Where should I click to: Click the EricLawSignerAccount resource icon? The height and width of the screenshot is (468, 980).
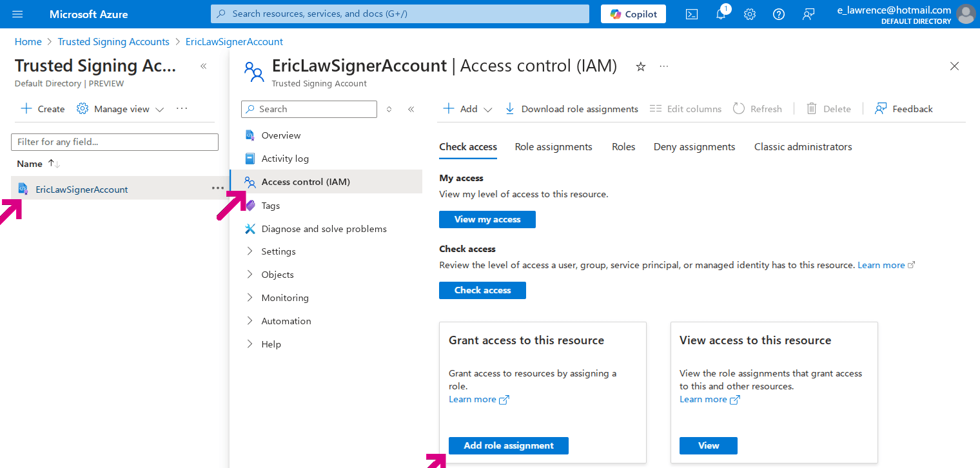pyautogui.click(x=23, y=189)
